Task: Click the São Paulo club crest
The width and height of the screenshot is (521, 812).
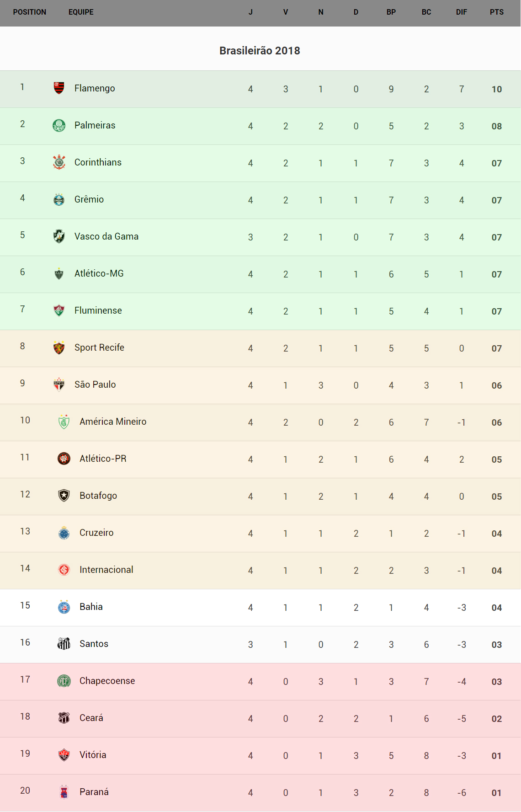Action: point(59,385)
